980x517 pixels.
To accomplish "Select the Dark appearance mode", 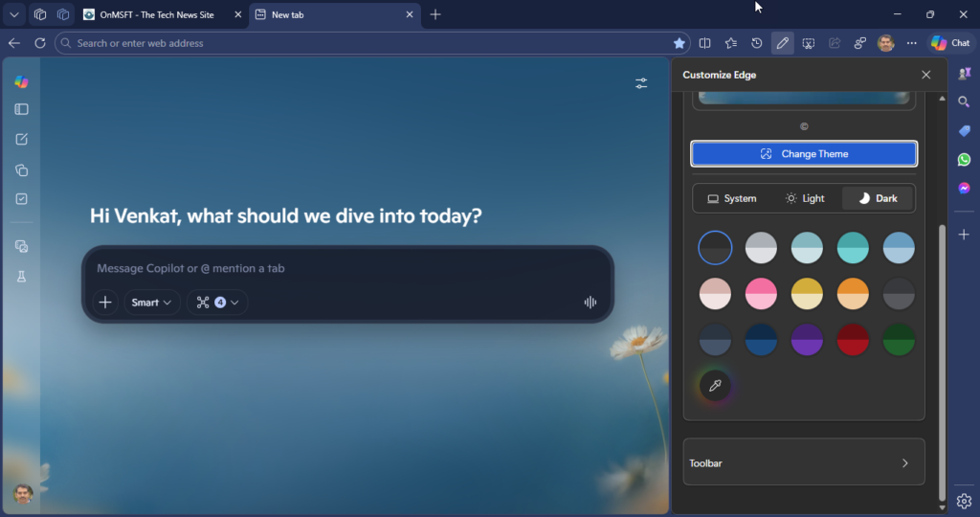I will tap(878, 198).
